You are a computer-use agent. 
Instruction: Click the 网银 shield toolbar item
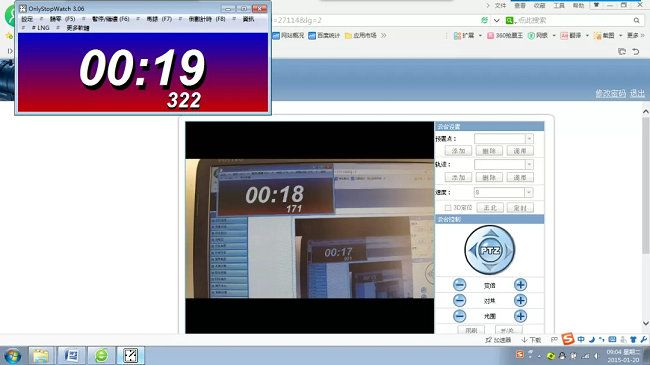coord(538,36)
